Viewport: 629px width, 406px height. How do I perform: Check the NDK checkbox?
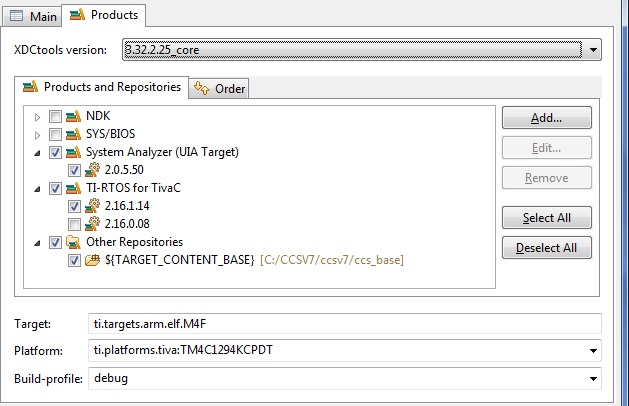55,117
